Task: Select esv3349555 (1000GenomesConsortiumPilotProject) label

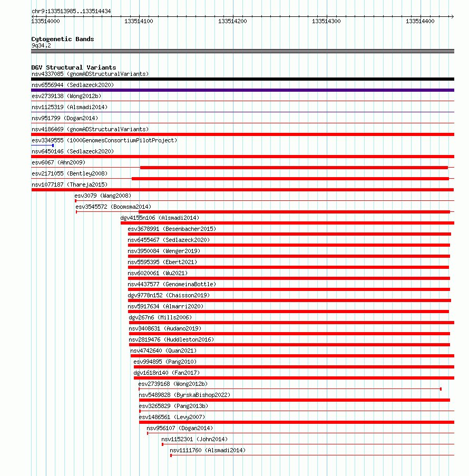Action: coord(104,141)
